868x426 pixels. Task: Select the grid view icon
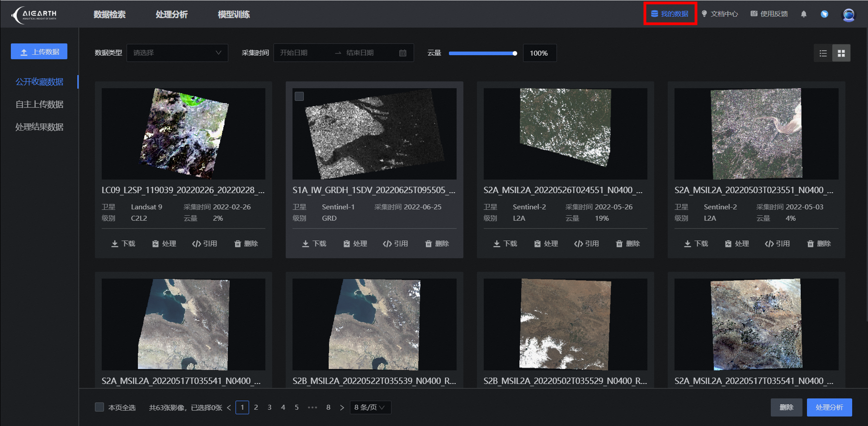841,53
